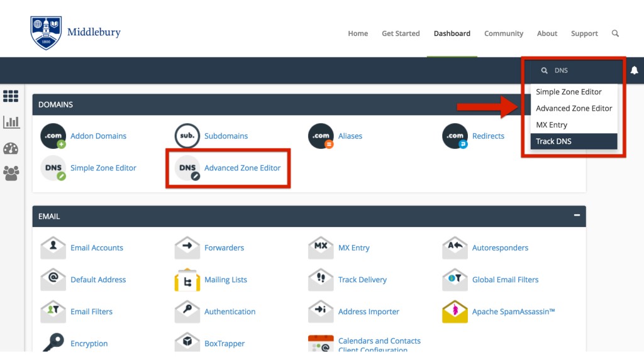Click the Apache SpamAssassin envelope icon

(455, 312)
